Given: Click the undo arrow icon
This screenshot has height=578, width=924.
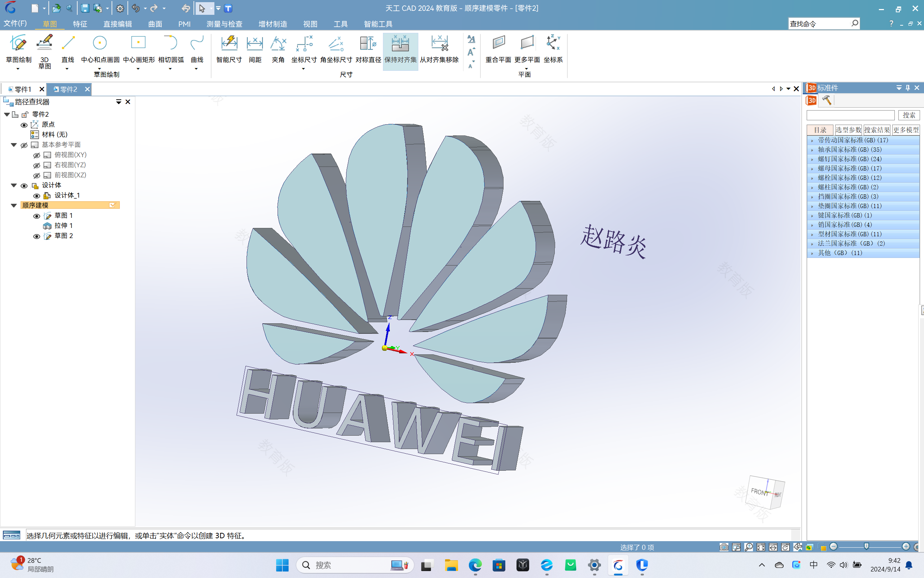Looking at the screenshot, I should (x=136, y=8).
